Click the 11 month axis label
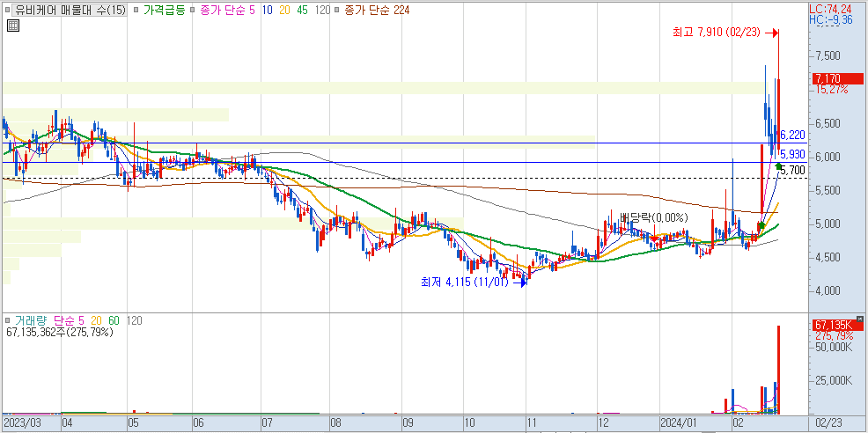This screenshot has height=433, width=868. point(533,423)
